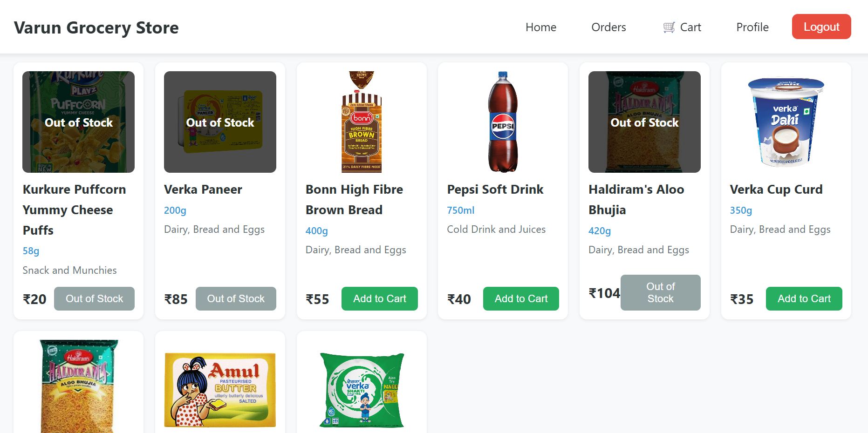Click the Verka Dahi cup image
868x433 pixels.
(786, 122)
